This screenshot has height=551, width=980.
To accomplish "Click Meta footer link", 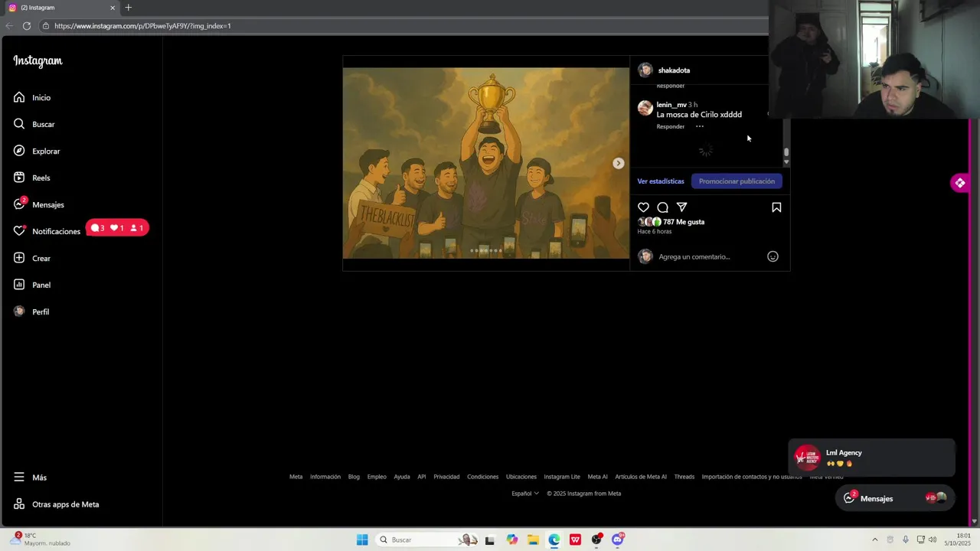I will coord(296,477).
